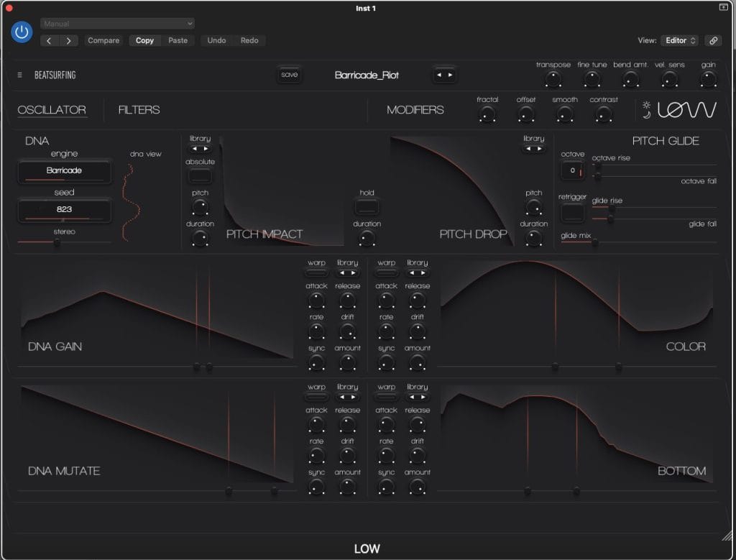The image size is (736, 560).
Task: Open the Pitch Impact library selector
Action: coord(200,149)
